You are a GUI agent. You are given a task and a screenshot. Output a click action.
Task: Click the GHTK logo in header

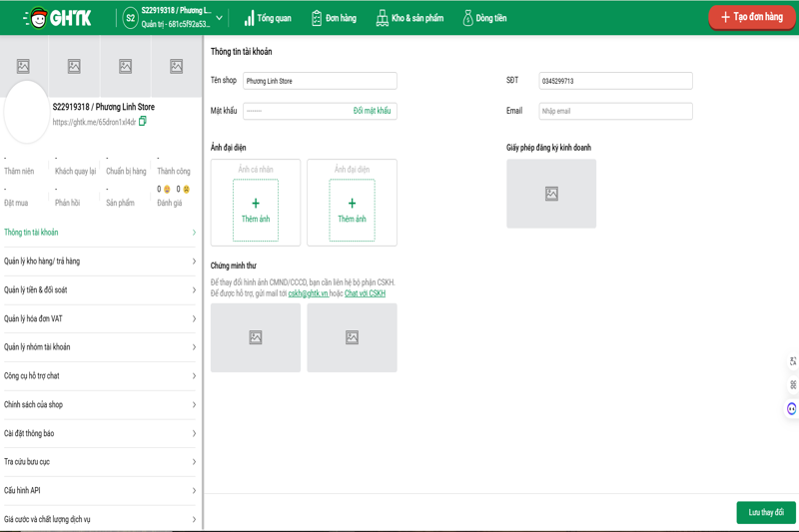point(57,18)
